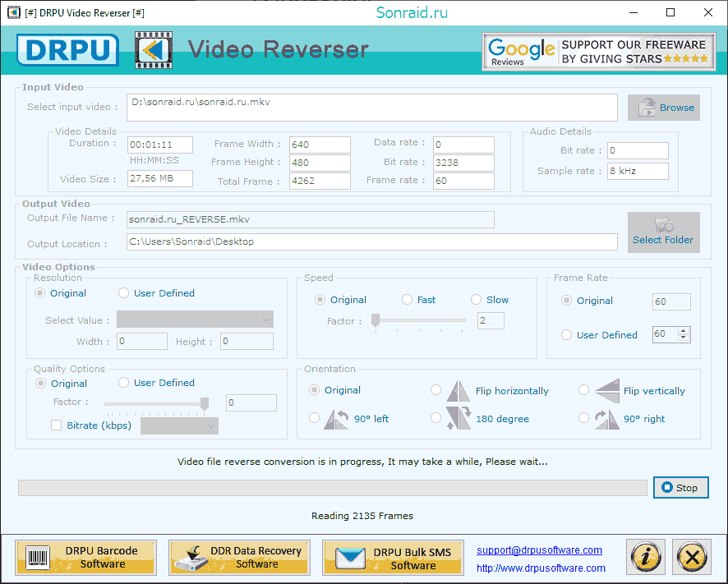Screen dimensions: 728x584
Task: Click the app icon in the title bar
Action: pyautogui.click(x=14, y=12)
